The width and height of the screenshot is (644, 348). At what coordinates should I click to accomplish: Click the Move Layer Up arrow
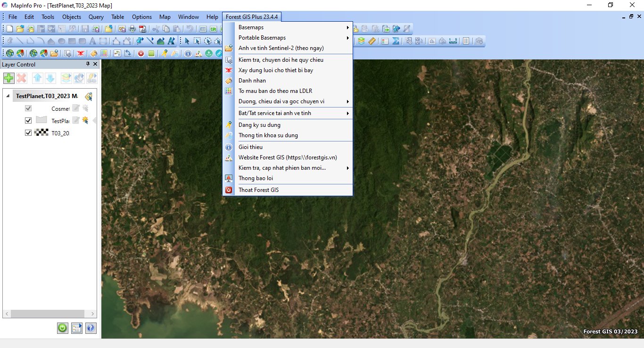(x=38, y=78)
